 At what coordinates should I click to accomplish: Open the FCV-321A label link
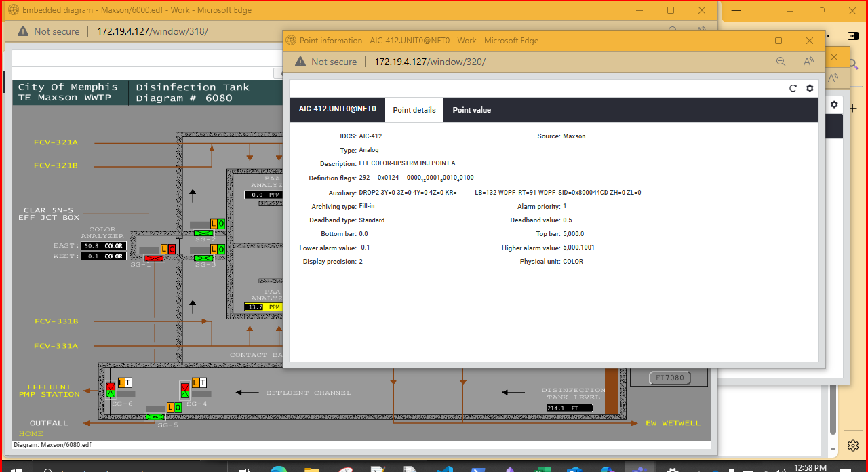coord(56,142)
